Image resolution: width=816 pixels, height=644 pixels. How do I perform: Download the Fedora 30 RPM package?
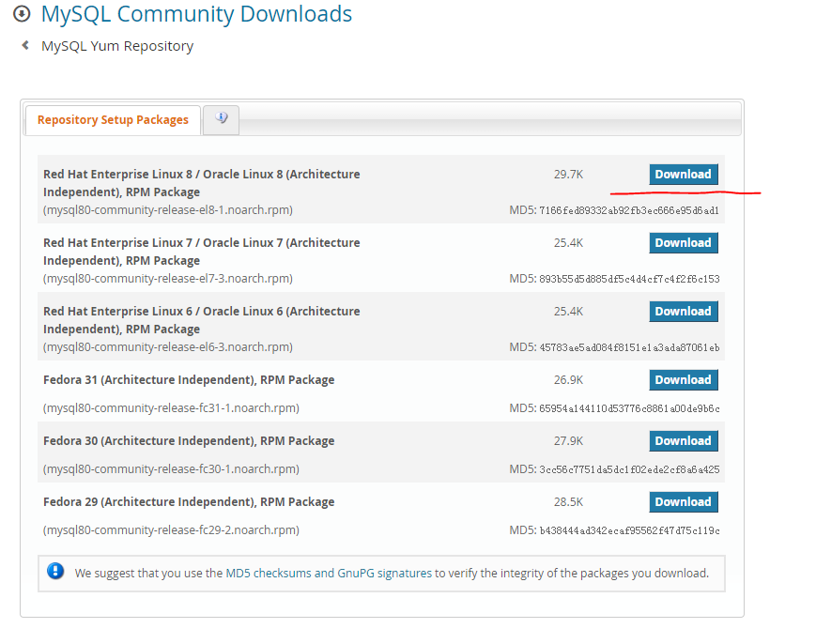(x=684, y=441)
